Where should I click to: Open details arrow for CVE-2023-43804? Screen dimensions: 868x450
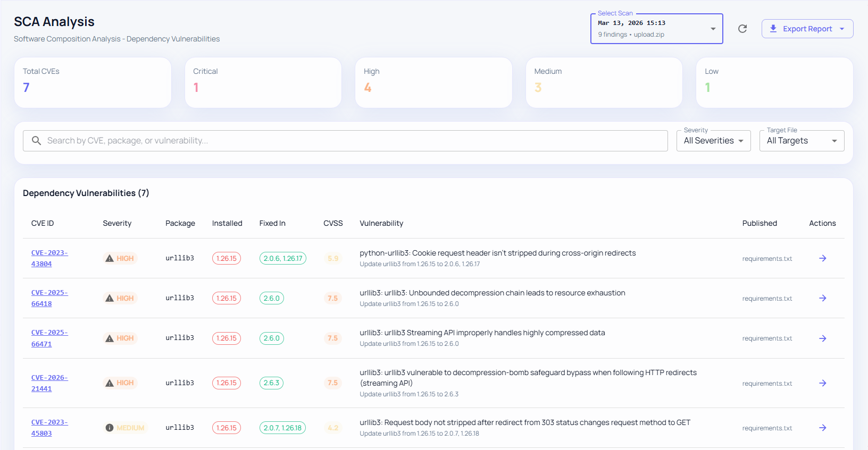pos(822,258)
